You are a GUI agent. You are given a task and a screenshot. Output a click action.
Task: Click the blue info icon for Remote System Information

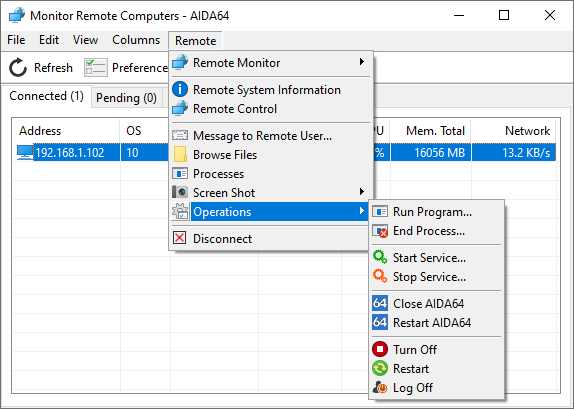[180, 89]
